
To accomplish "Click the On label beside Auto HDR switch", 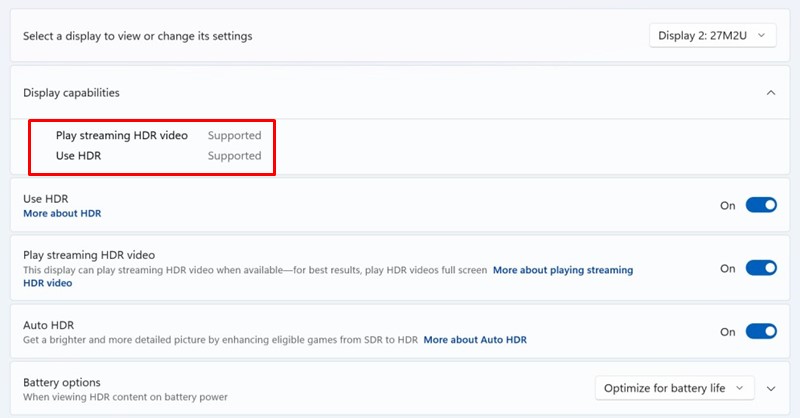I will point(728,332).
